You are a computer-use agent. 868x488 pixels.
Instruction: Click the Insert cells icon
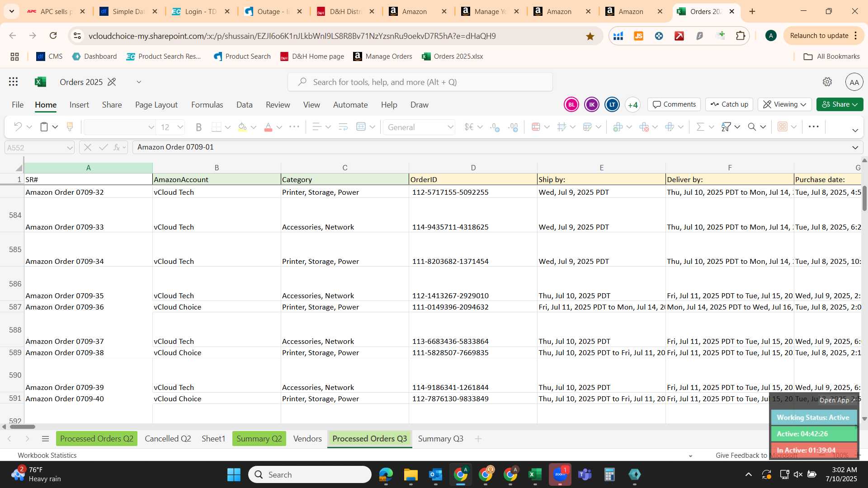(x=618, y=127)
